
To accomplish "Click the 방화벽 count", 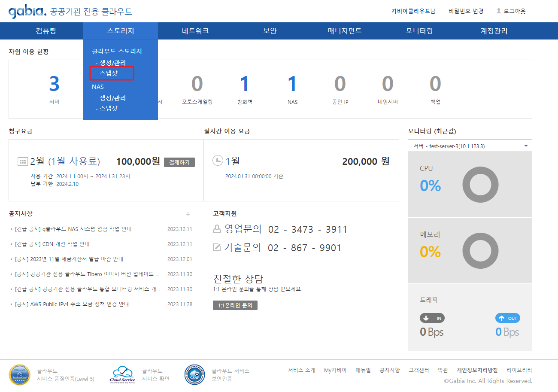I will click(x=245, y=84).
